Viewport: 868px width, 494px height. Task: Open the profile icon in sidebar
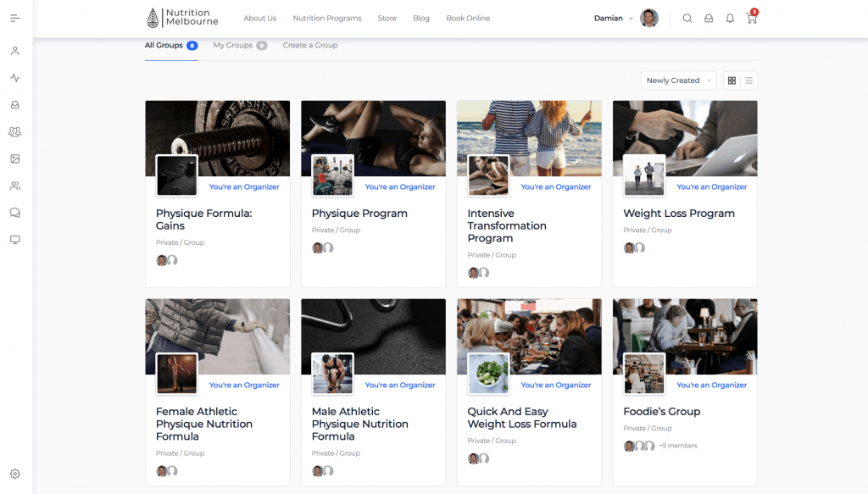click(15, 51)
